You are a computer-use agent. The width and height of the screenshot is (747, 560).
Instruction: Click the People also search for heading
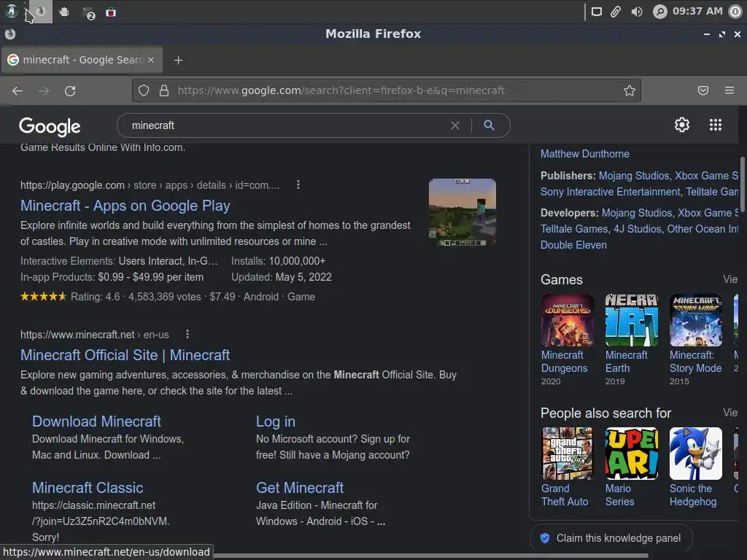coord(605,413)
